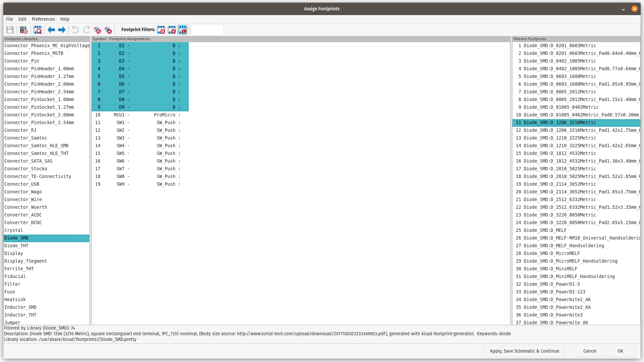
Task: Click the save icon in toolbar
Action: [x=10, y=30]
